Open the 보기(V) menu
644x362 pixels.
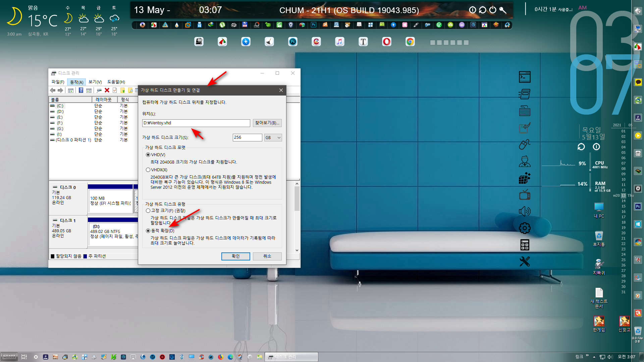pyautogui.click(x=95, y=82)
